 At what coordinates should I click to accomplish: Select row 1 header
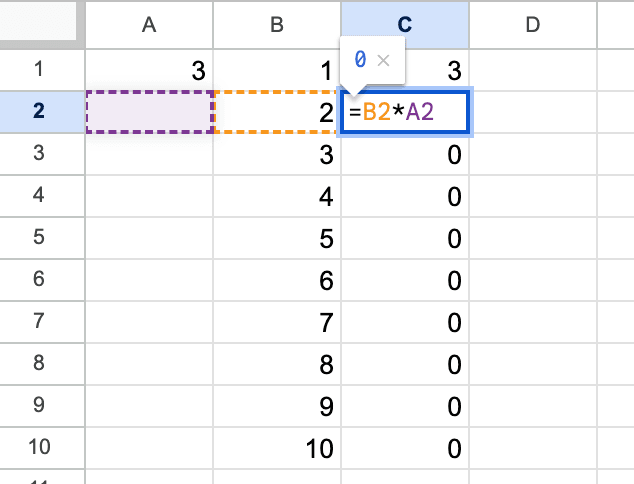40,70
